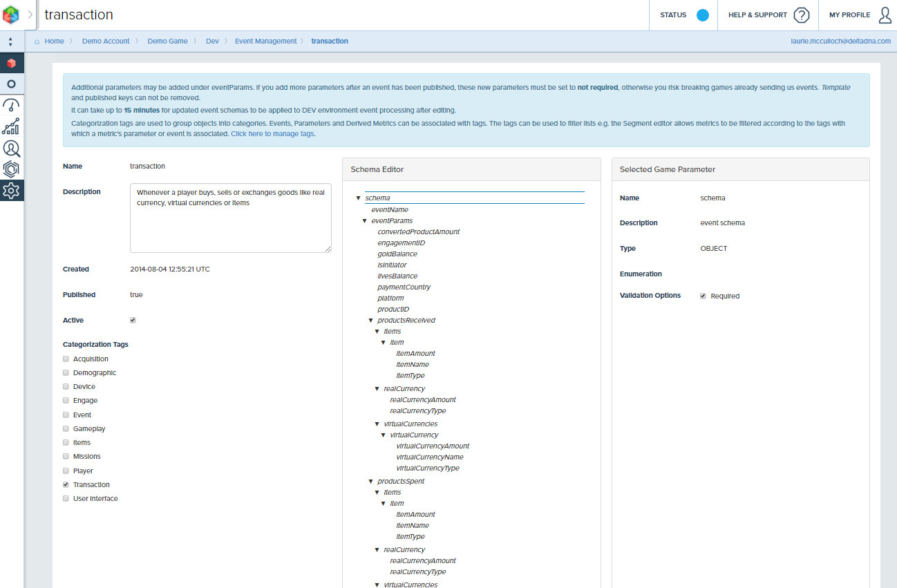Open the line chart analytics sidebar icon
This screenshot has width=897, height=588.
(11, 126)
